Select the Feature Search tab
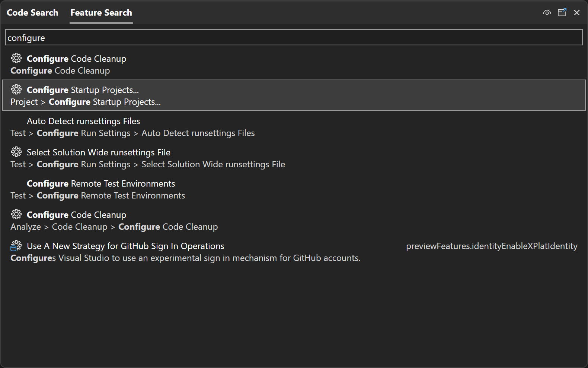The width and height of the screenshot is (588, 368). point(101,13)
